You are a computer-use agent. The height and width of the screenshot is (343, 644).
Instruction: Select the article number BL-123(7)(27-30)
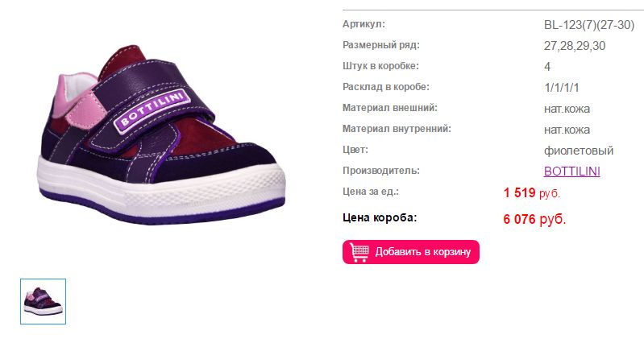pyautogui.click(x=589, y=25)
